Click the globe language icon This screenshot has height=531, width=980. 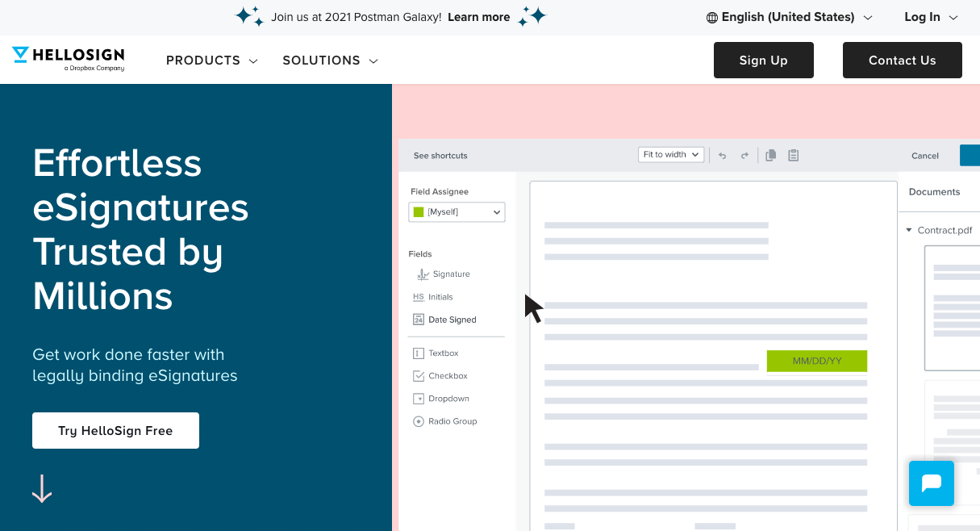point(711,17)
